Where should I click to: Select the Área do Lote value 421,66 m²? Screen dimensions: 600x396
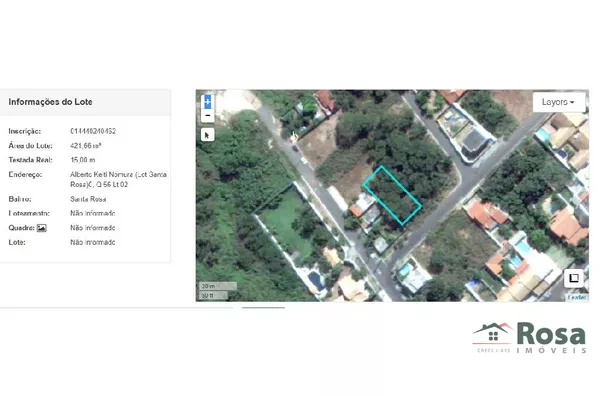(86, 145)
